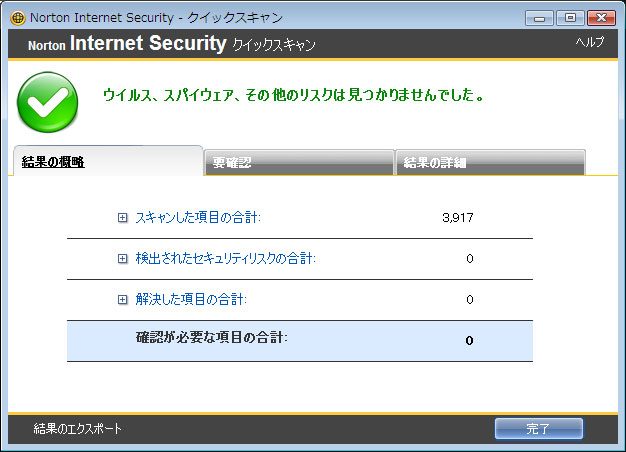Image resolution: width=626 pixels, height=452 pixels.
Task: Expand 検出されたセキュリティリスクの合計 row
Action: click(x=123, y=259)
